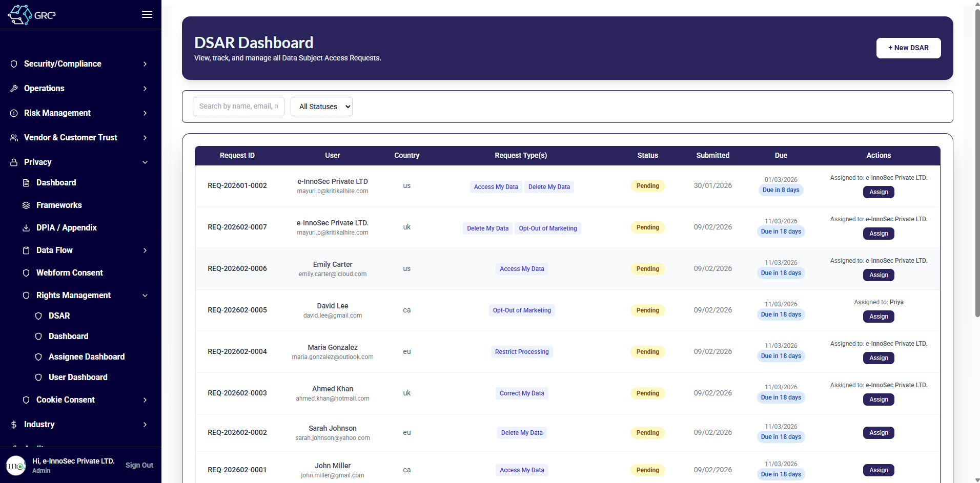Focus the search by name or email field

point(238,107)
